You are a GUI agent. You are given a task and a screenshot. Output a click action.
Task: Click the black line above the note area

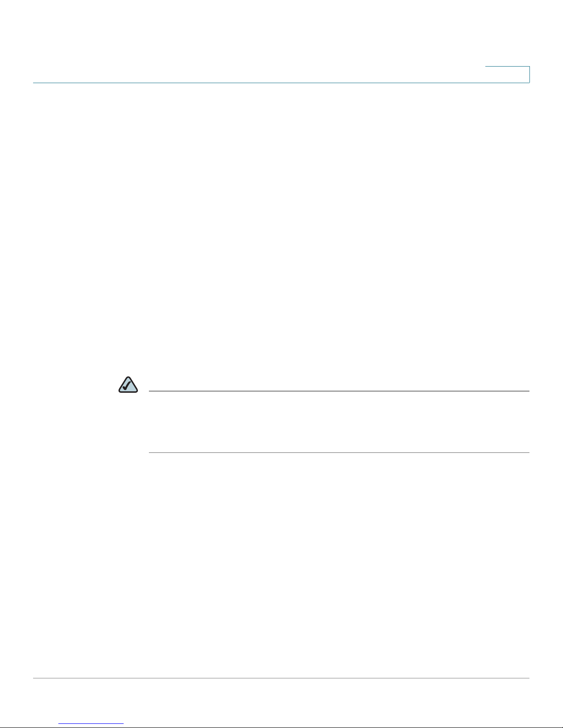point(339,391)
